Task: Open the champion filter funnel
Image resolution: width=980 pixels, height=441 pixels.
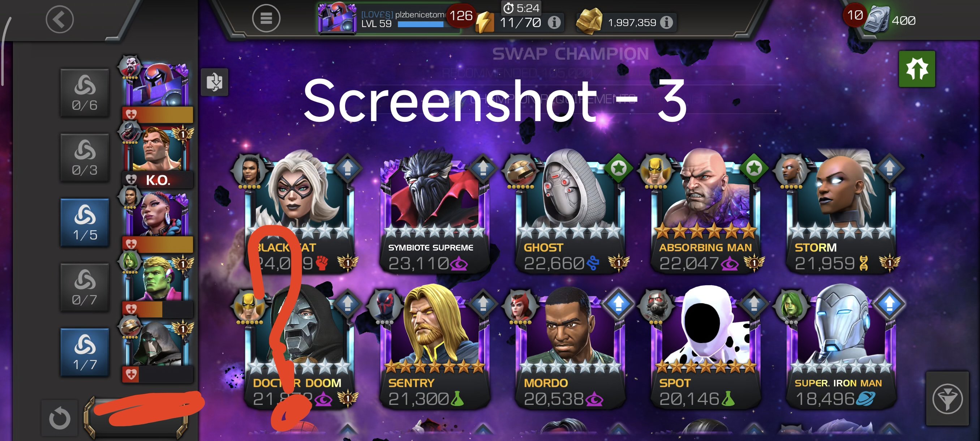Action: [x=947, y=398]
